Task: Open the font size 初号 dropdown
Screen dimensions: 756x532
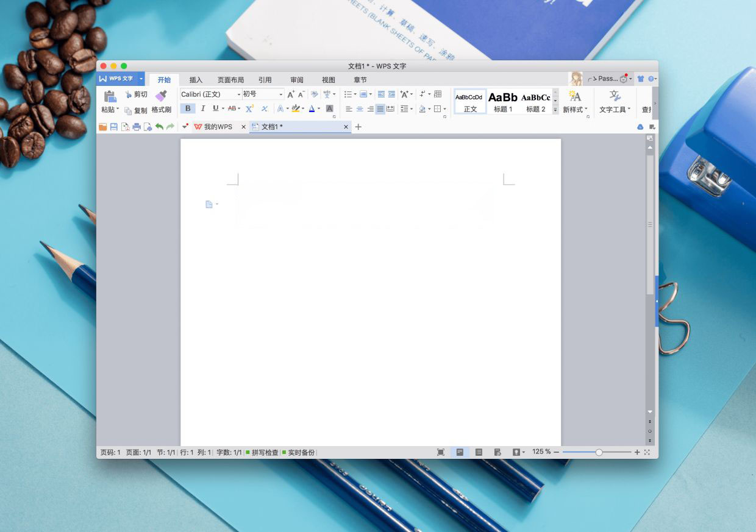Action: point(281,94)
